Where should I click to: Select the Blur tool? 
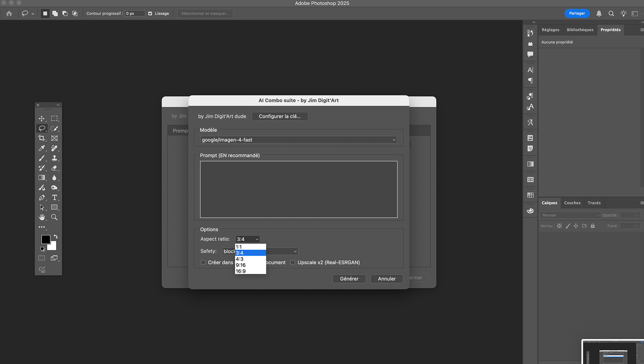[54, 178]
